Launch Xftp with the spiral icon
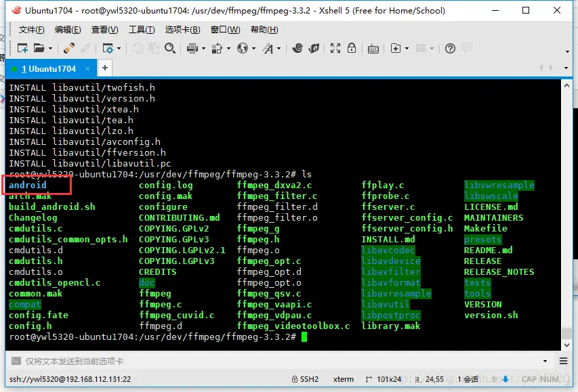The height and width of the screenshot is (392, 578). (297, 48)
